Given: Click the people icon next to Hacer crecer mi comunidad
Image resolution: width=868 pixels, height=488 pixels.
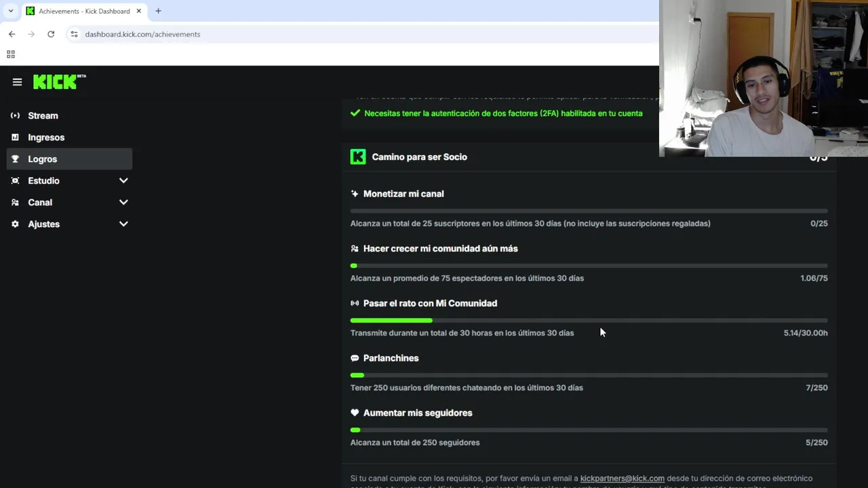Looking at the screenshot, I should click(x=354, y=249).
